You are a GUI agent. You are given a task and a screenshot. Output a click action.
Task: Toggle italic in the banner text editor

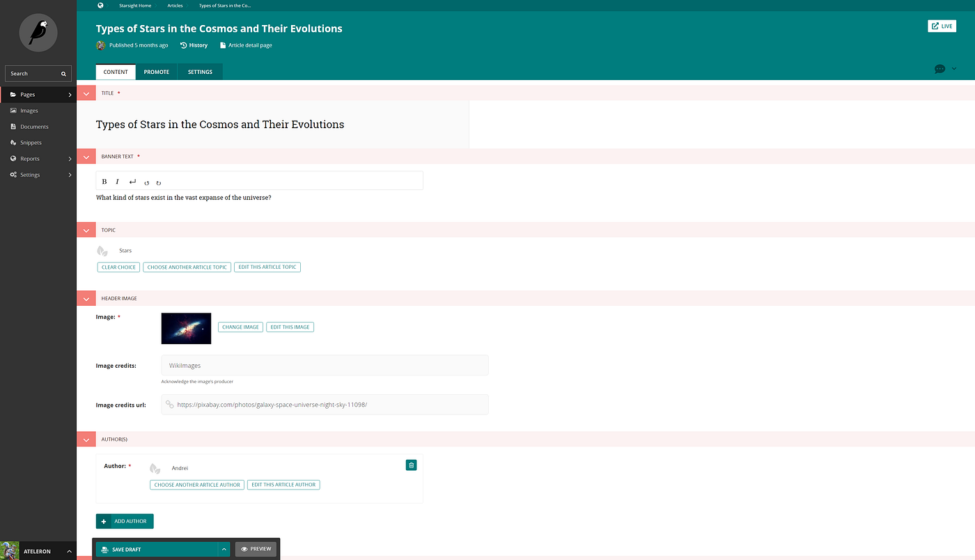click(x=117, y=181)
